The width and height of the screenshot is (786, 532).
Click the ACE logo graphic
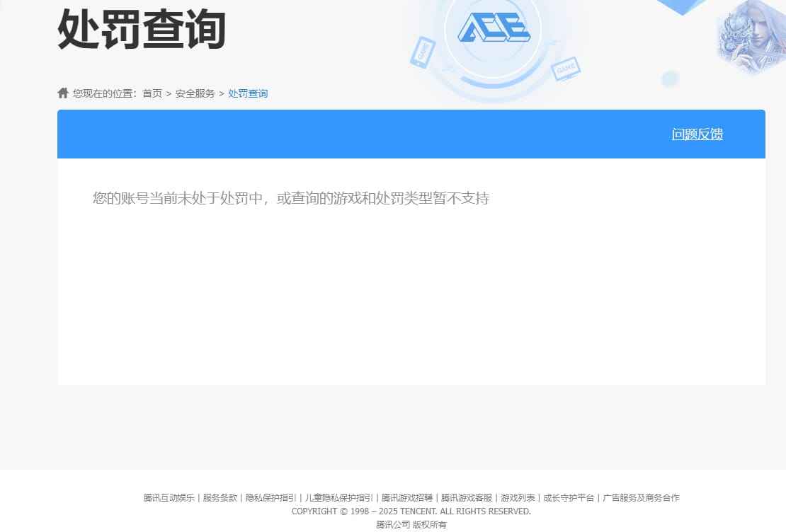(x=494, y=28)
